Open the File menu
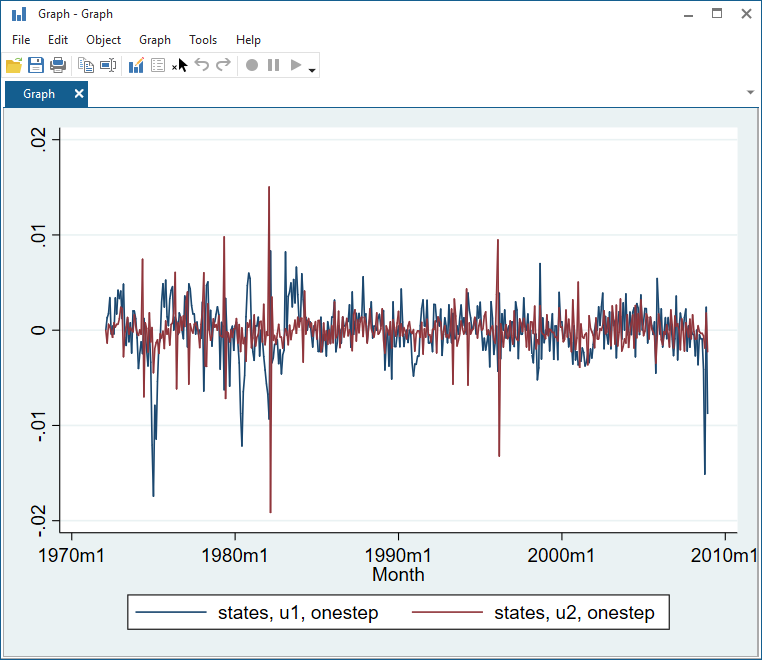Screen dimensions: 762x660 click(21, 40)
